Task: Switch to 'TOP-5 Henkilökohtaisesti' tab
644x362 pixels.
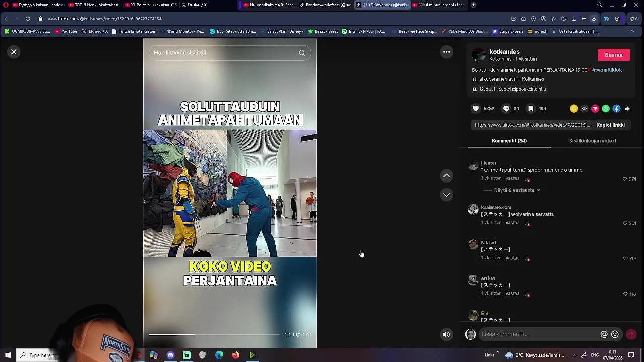Action: (x=94, y=5)
